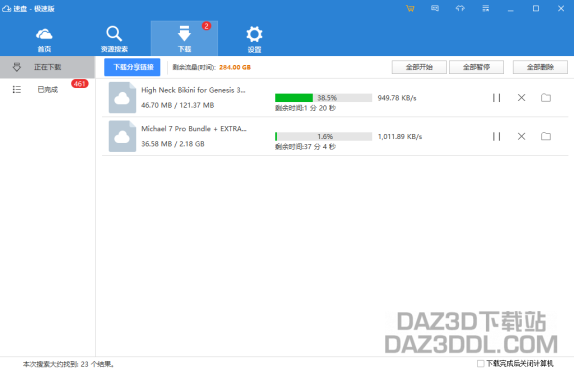Viewport: 574px width, 370px height.
Task: Open the shopping cart icon in title bar
Action: pyautogui.click(x=410, y=8)
